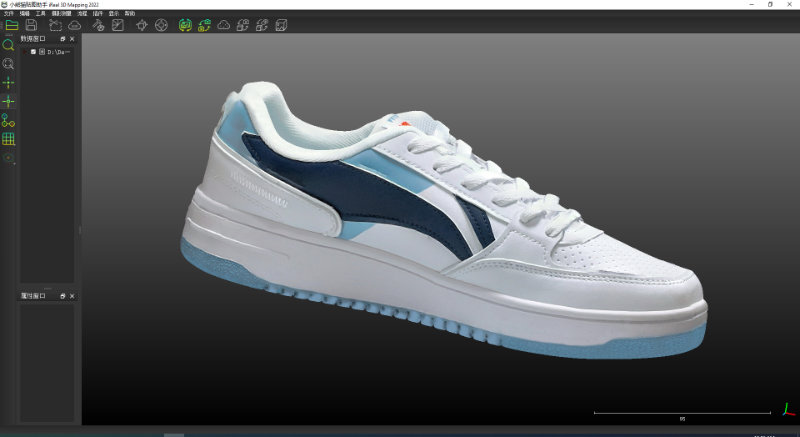Select the gray zoom-to-fit magnifier tool
The width and height of the screenshot is (800, 437).
pos(8,64)
